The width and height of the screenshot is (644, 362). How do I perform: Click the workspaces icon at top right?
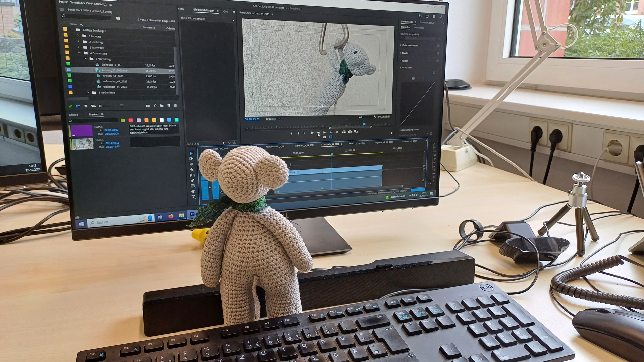pyautogui.click(x=420, y=16)
